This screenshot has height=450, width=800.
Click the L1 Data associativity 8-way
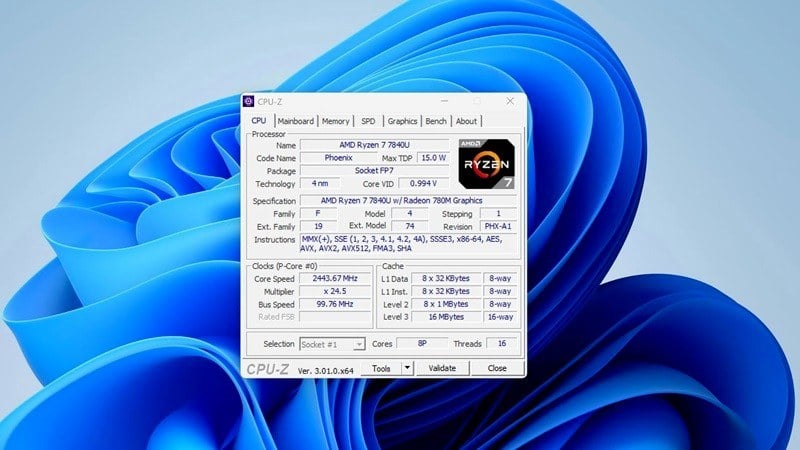click(x=500, y=279)
